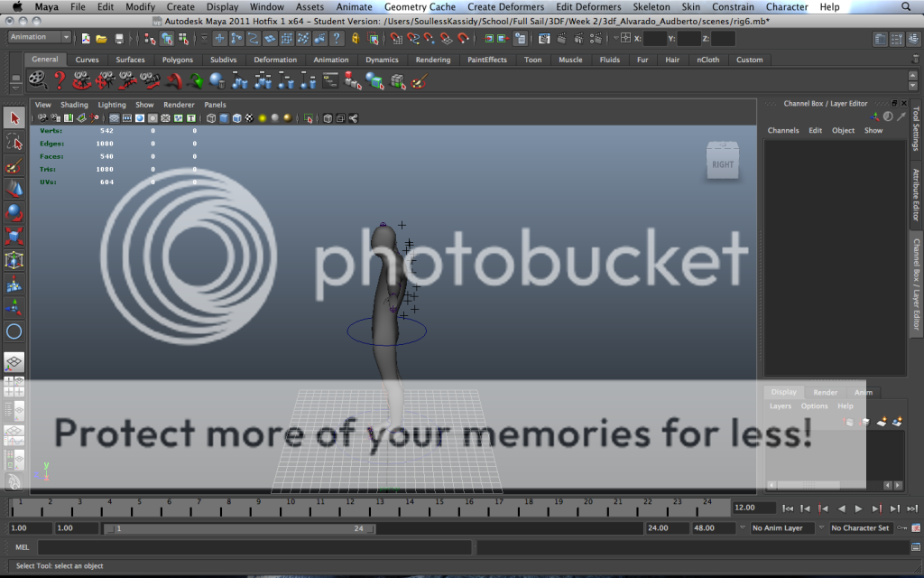Click the Open Scene folder icon
Screen dimensions: 924x578
(101, 39)
